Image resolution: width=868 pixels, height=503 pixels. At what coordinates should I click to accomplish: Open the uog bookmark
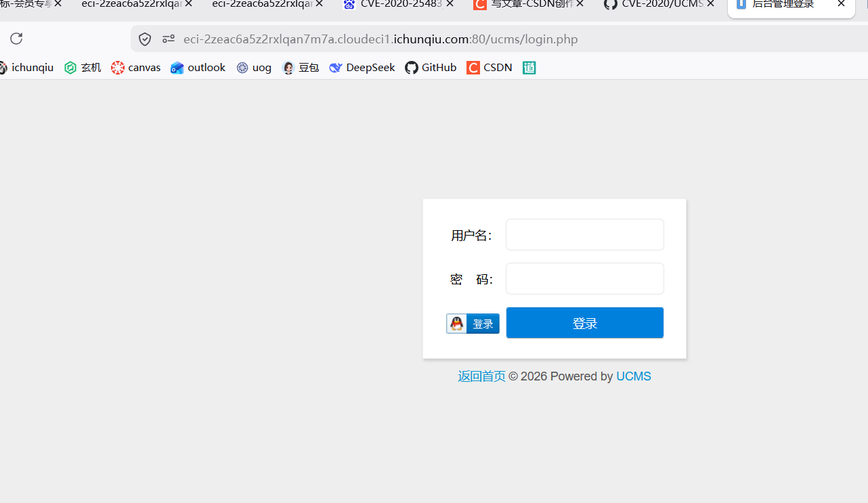pyautogui.click(x=254, y=68)
